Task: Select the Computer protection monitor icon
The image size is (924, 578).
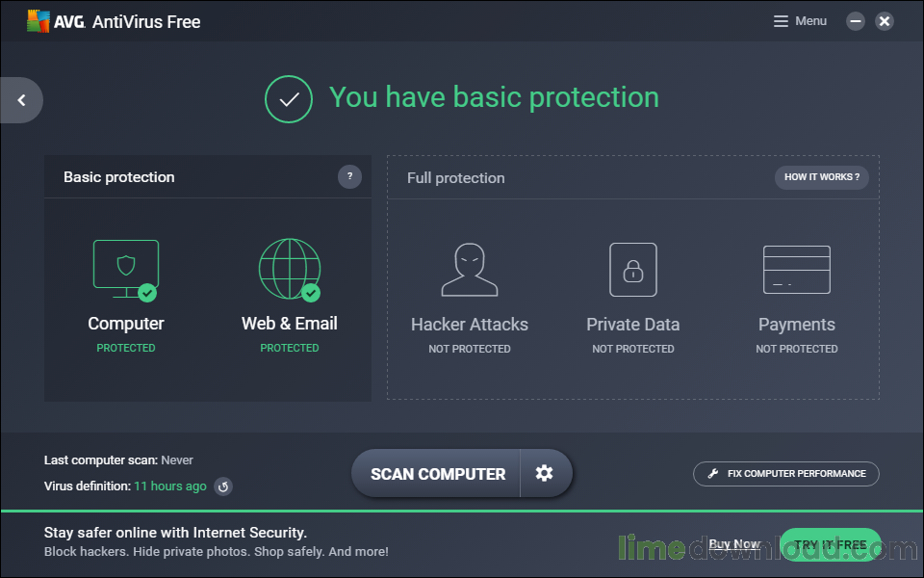Action: coord(125,268)
